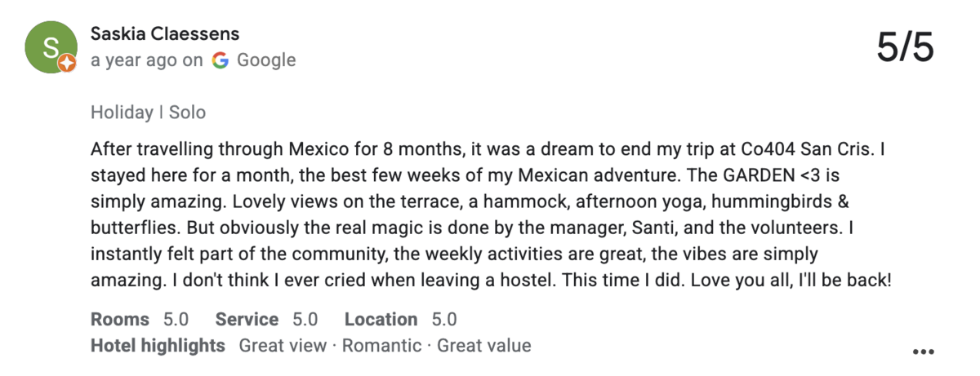Open the three-dot more options menu
Viewport: 980px width, 376px height.
coord(922,352)
